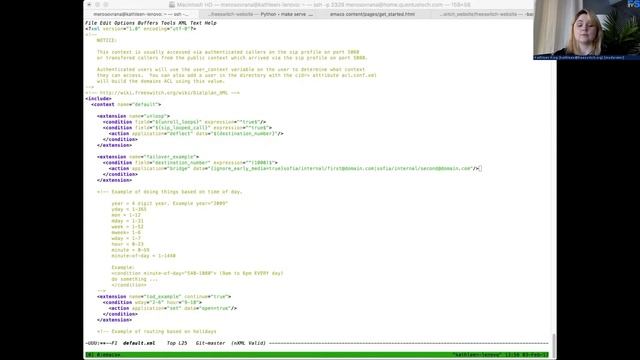Screen dimensions: 640x360
Task: Click the time of day example comment
Action: coord(170,192)
